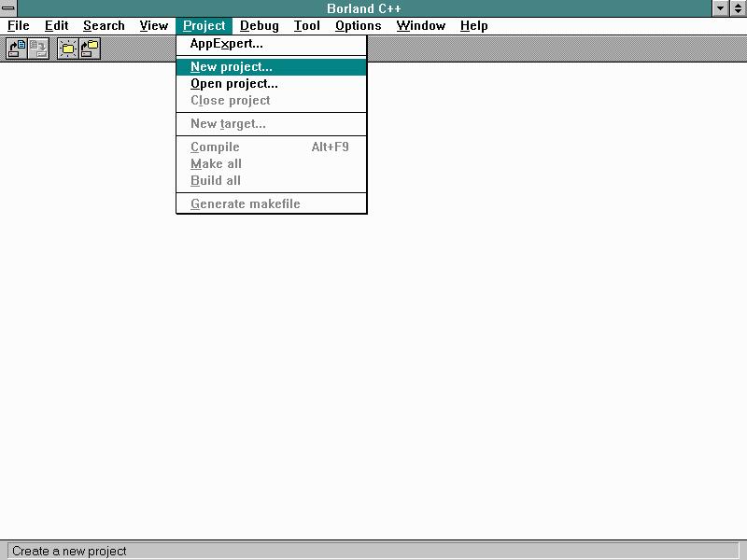Image resolution: width=747 pixels, height=560 pixels.
Task: Click the Open file toolbar icon
Action: 17,49
